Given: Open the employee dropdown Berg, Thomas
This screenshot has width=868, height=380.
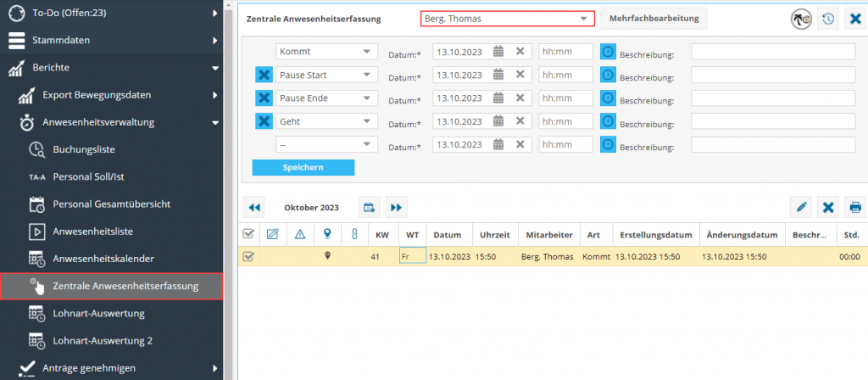Looking at the screenshot, I should 505,19.
